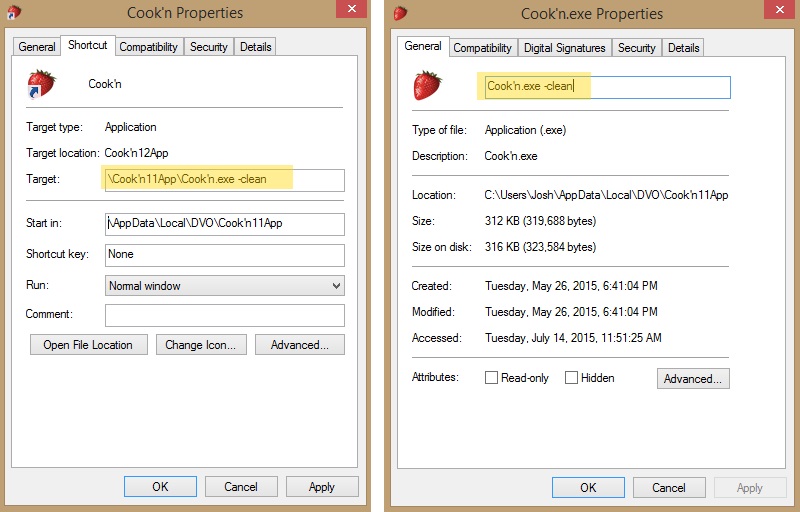Click the Location path C:\Users\Josh\AppData text
Viewport: 800px width, 512px height.
pyautogui.click(x=606, y=195)
